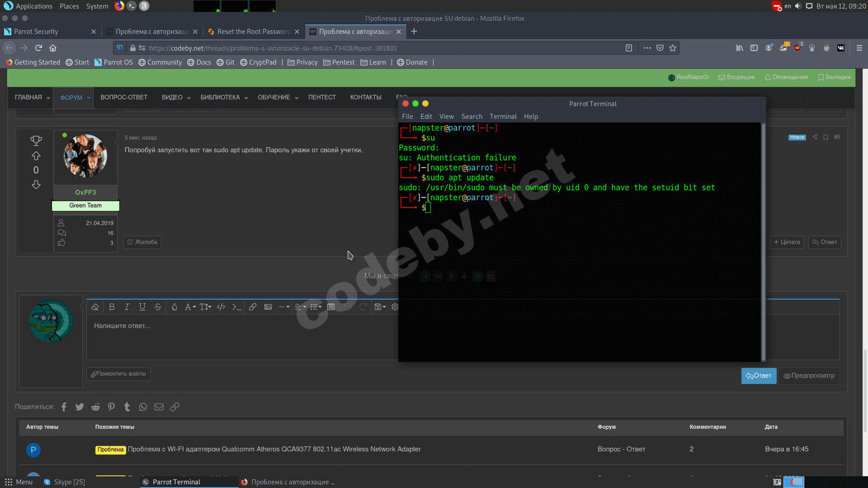Toggle strikethrough formatting in reply editor
The height and width of the screenshot is (488, 868).
pyautogui.click(x=158, y=307)
